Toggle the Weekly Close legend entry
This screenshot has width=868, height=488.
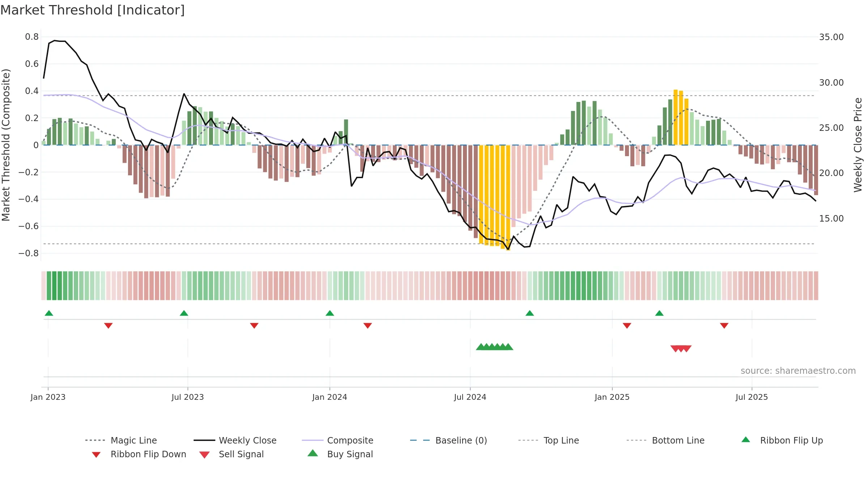pyautogui.click(x=235, y=440)
